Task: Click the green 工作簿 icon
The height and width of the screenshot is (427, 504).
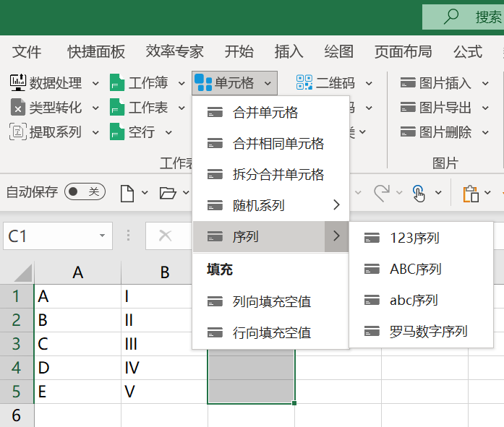Action: click(117, 83)
